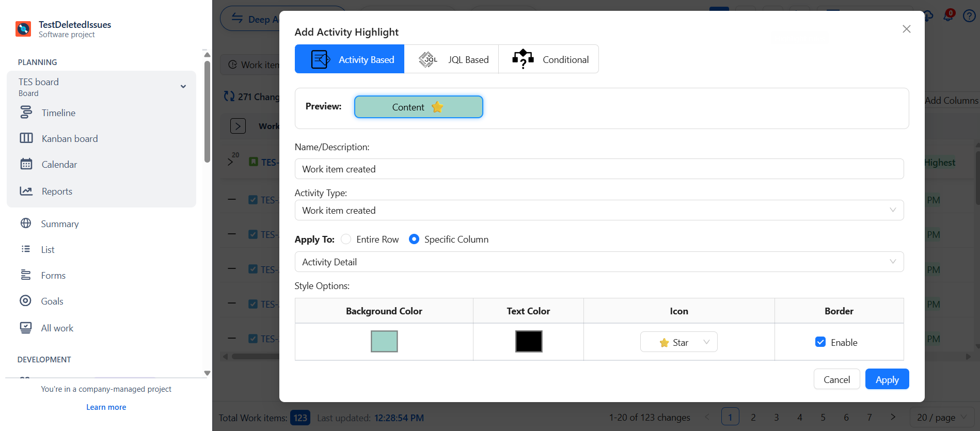Click the Goals target icon
This screenshot has height=431, width=980.
(x=25, y=301)
